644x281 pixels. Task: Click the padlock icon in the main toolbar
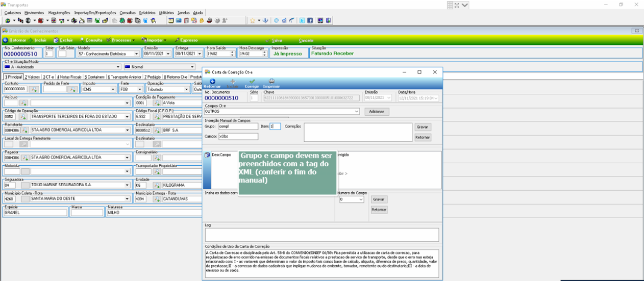tap(202, 20)
